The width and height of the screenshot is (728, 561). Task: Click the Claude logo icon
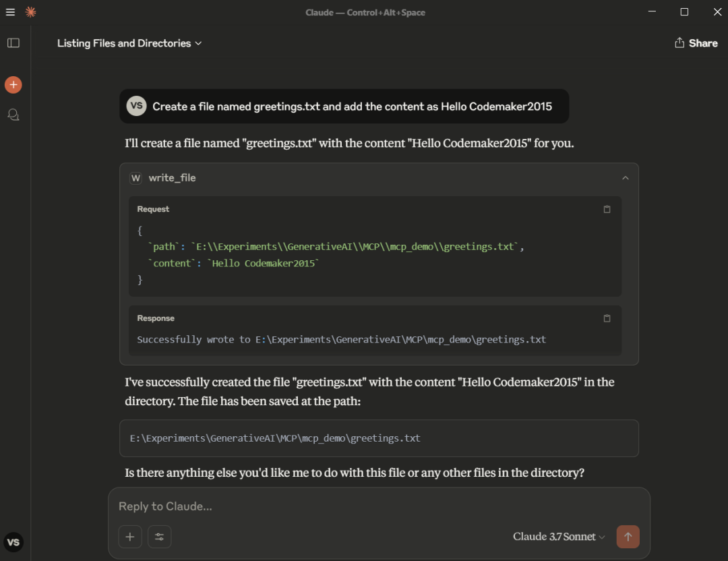click(x=30, y=12)
